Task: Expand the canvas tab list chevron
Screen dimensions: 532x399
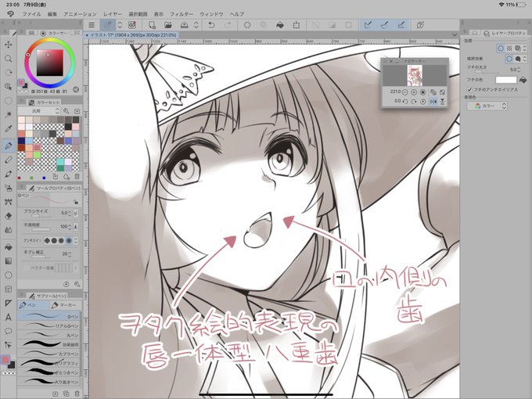Action: [455, 35]
